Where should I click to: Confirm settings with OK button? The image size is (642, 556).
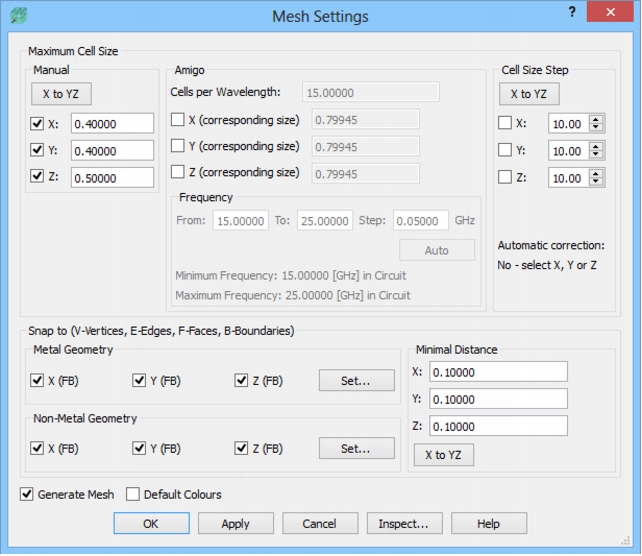(151, 523)
